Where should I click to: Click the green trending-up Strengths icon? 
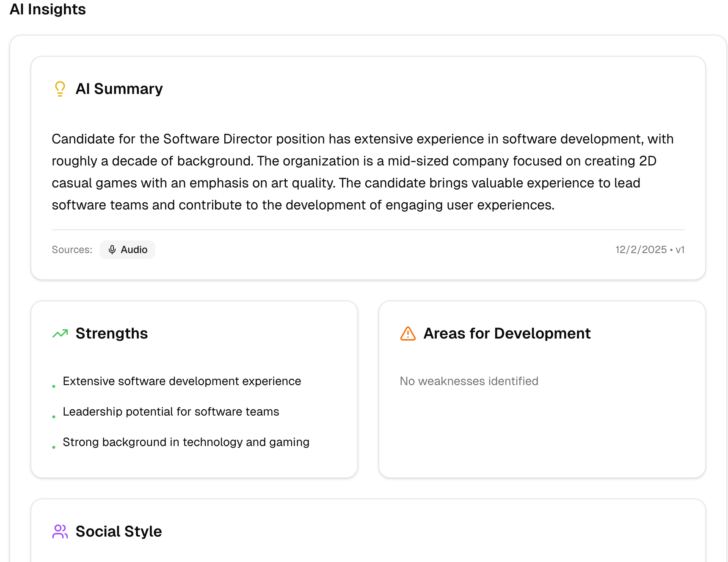(x=60, y=333)
